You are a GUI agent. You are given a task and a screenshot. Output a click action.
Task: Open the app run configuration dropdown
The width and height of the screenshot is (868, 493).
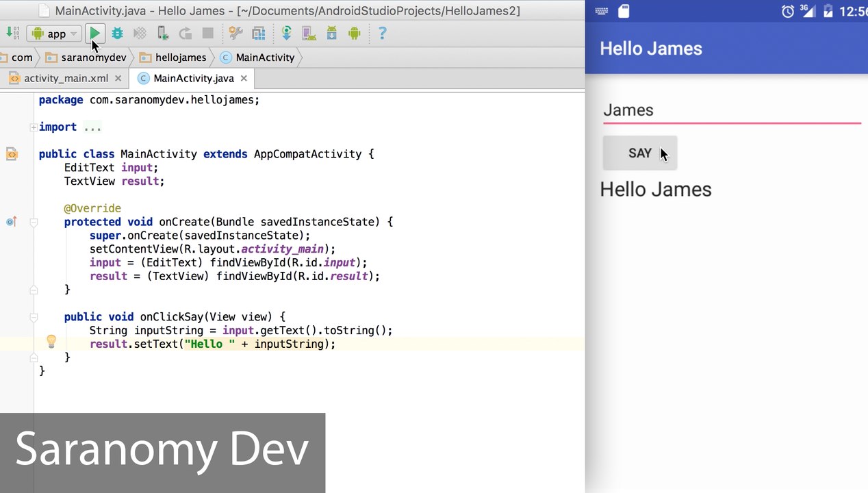(54, 34)
